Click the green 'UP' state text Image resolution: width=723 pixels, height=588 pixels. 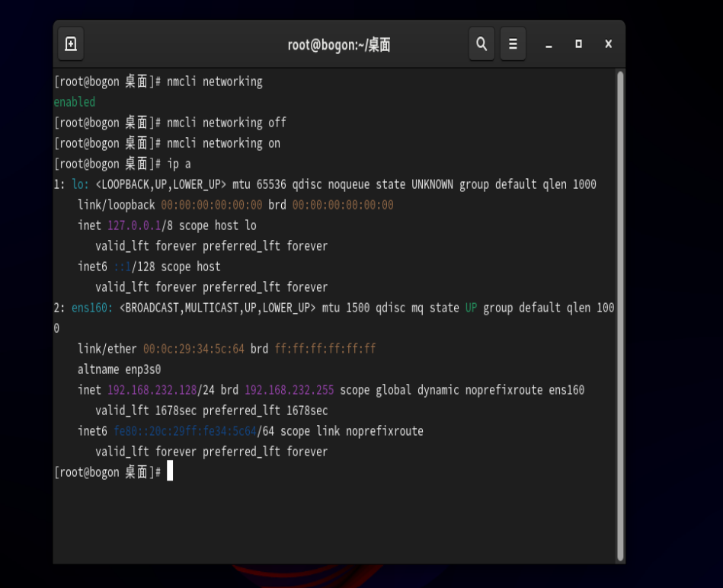pos(471,308)
